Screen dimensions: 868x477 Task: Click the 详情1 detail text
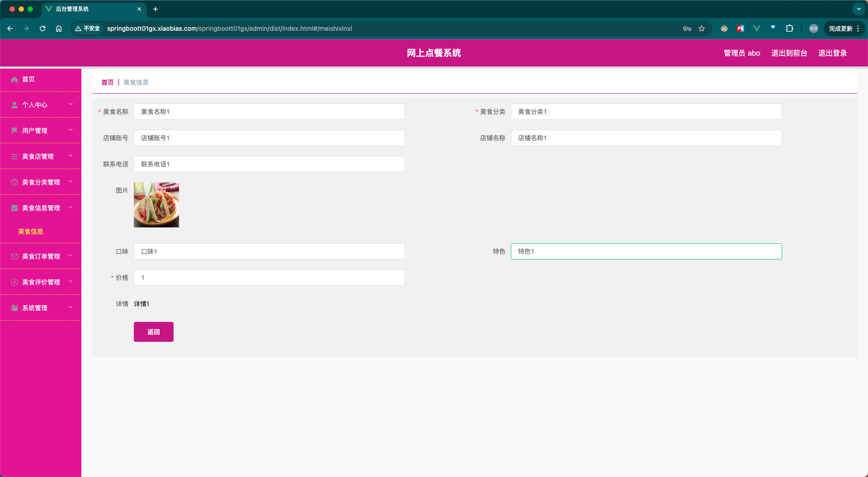point(142,304)
